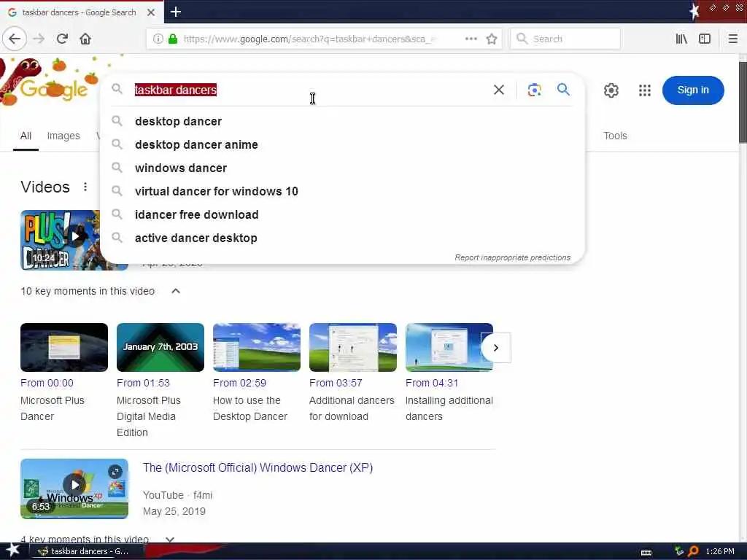Image resolution: width=747 pixels, height=560 pixels.
Task: Open the browser home page
Action: click(x=85, y=39)
